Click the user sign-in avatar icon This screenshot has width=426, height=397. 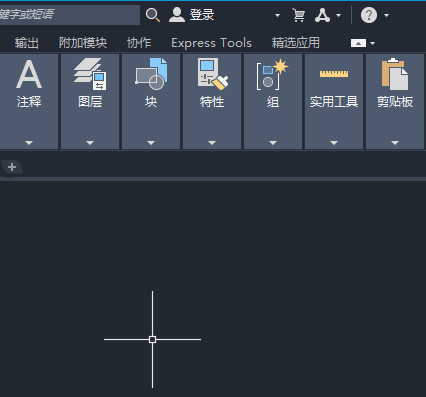click(x=177, y=15)
